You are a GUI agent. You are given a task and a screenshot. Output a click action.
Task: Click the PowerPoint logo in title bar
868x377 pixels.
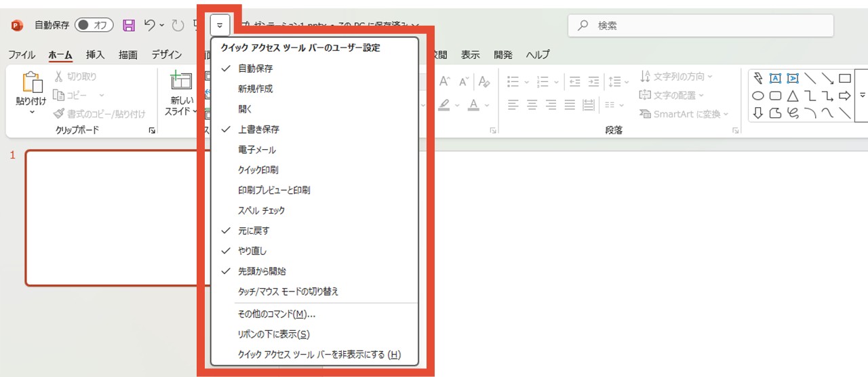click(17, 25)
